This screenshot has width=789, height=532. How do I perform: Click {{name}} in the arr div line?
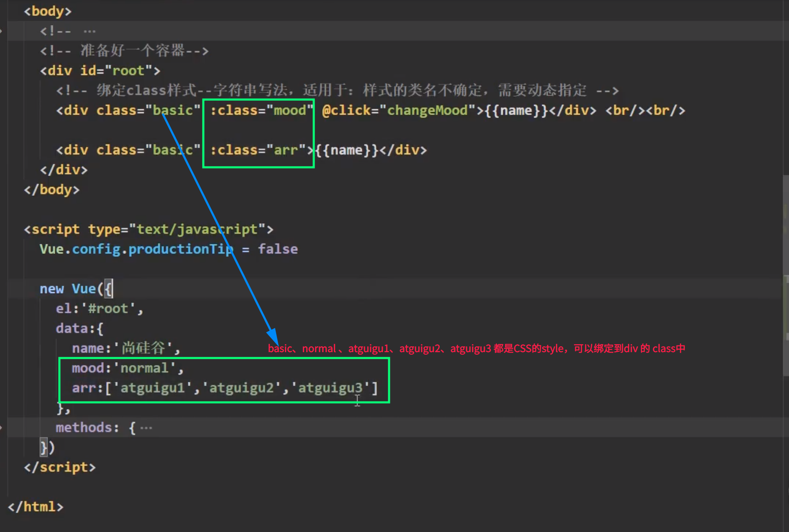347,150
